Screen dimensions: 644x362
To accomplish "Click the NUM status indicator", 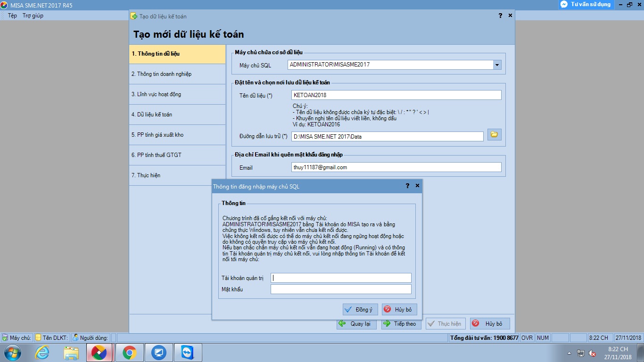I will [x=543, y=338].
